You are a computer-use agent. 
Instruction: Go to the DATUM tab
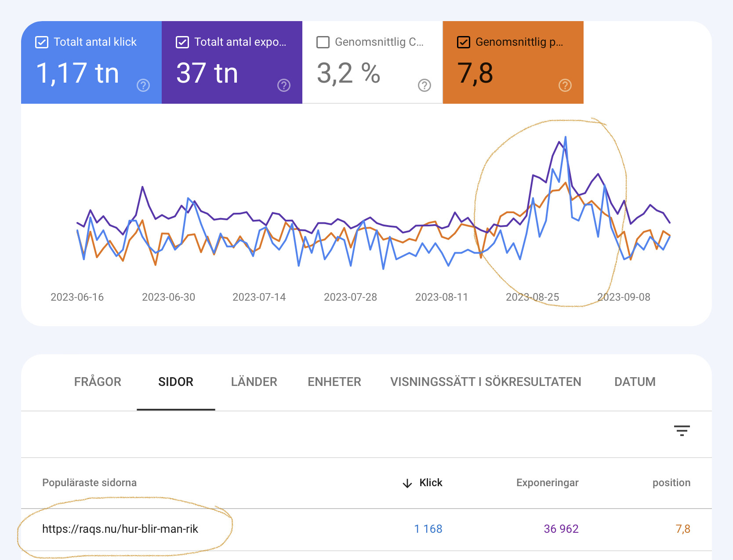pyautogui.click(x=635, y=382)
